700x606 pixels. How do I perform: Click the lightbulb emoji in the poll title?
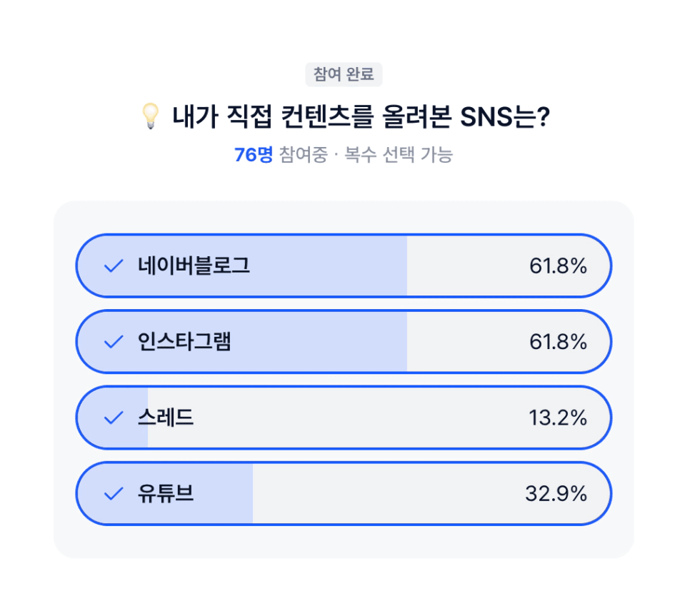(x=151, y=116)
